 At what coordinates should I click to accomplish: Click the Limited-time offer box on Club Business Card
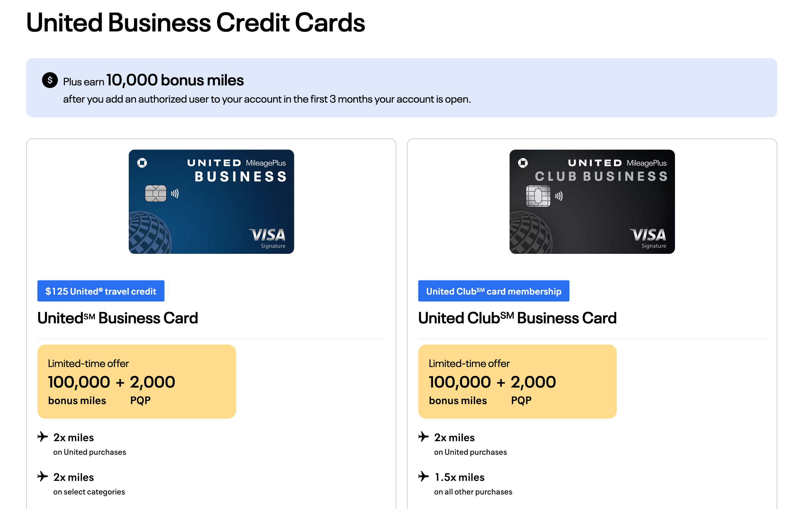(517, 381)
